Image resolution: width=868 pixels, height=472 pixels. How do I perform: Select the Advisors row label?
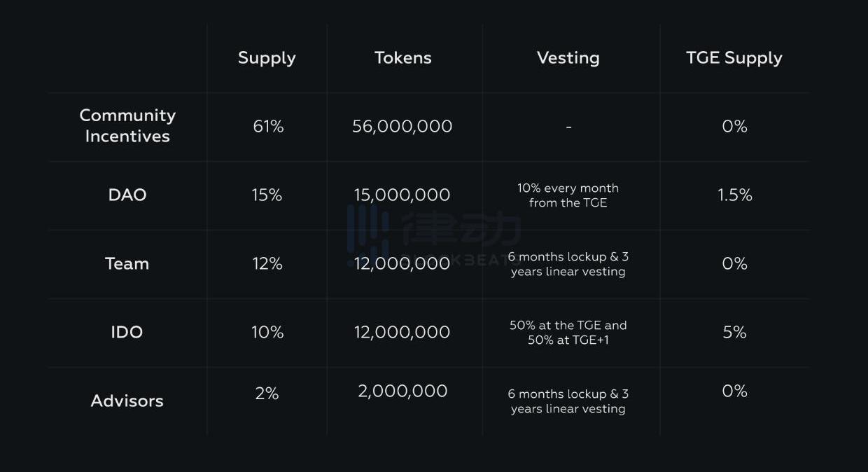pos(127,401)
